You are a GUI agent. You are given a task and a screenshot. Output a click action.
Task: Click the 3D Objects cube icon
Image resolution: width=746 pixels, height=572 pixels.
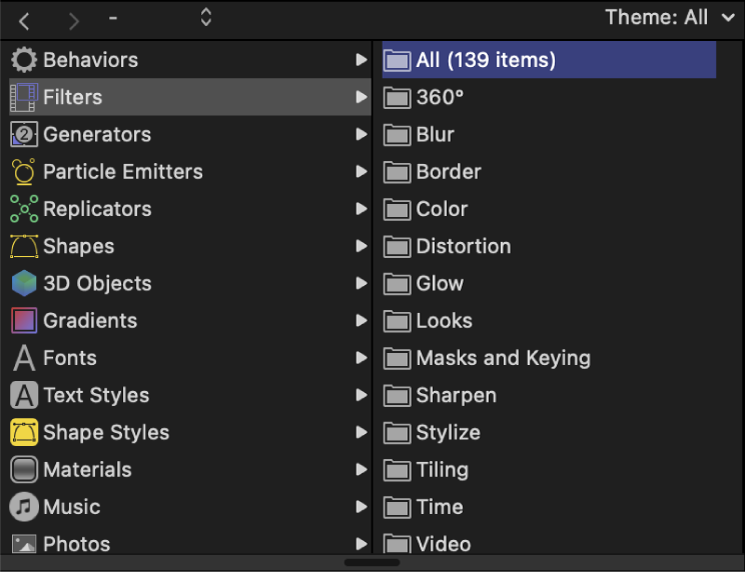(x=24, y=284)
